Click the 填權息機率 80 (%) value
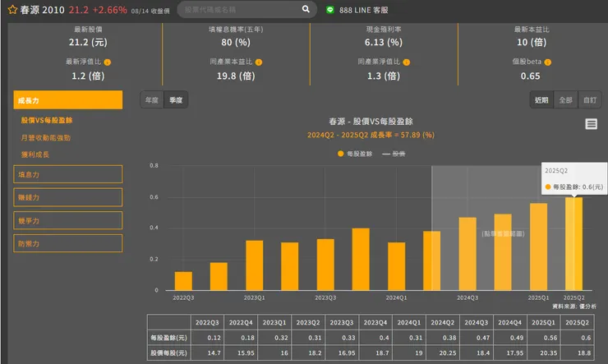Image resolution: width=608 pixels, height=364 pixels. [x=236, y=42]
